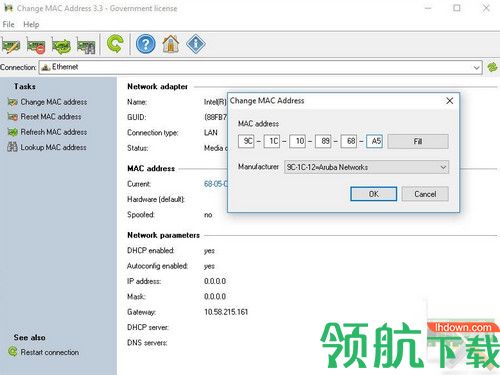Click the Change MAC address task icon

pyautogui.click(x=12, y=102)
